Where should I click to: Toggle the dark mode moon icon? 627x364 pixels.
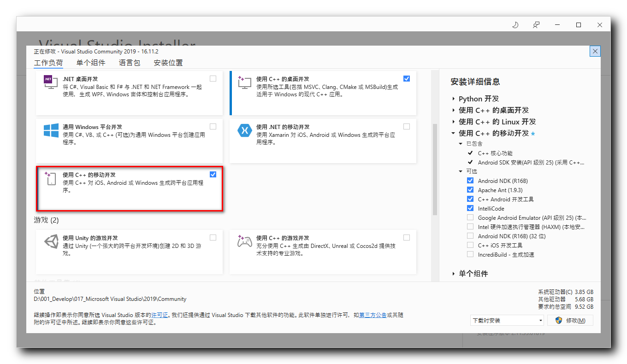coord(515,25)
